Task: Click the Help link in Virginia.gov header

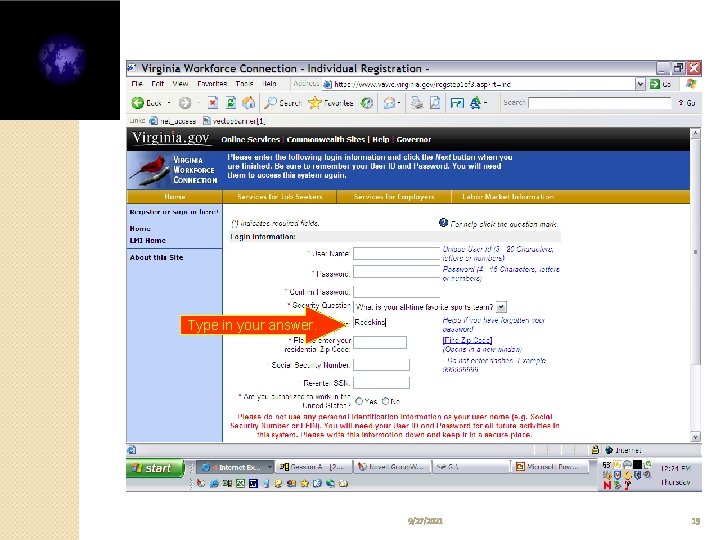Action: click(381, 140)
